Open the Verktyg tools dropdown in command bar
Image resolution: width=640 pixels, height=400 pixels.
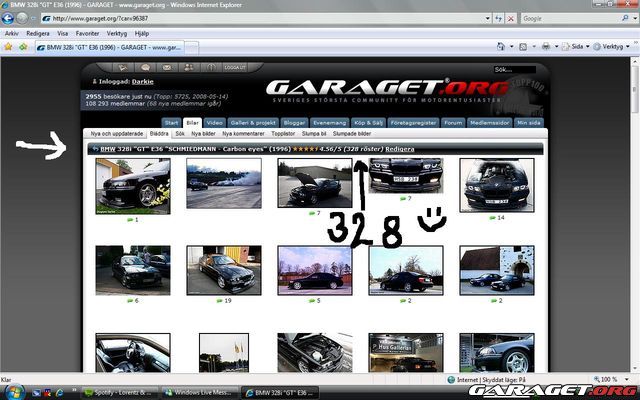[x=611, y=47]
